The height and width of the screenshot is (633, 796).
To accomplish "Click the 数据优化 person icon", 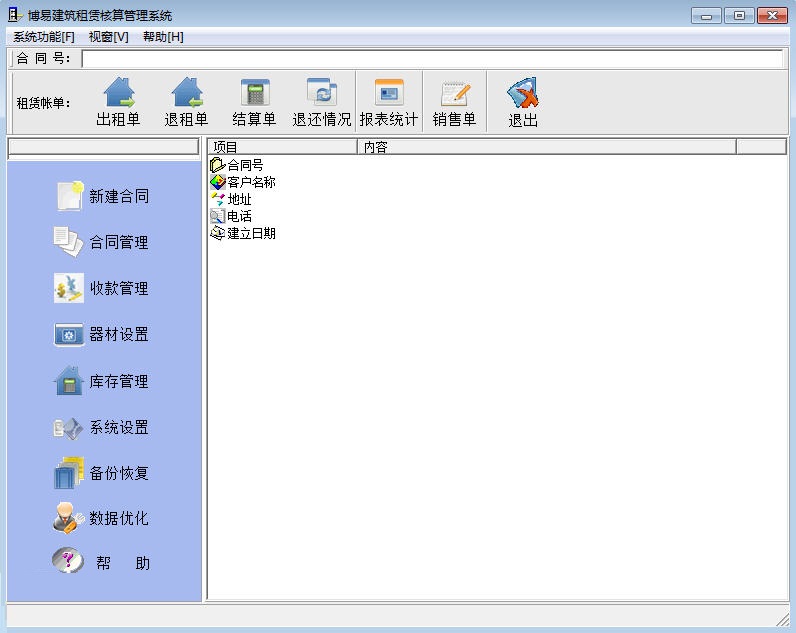I will [68, 518].
